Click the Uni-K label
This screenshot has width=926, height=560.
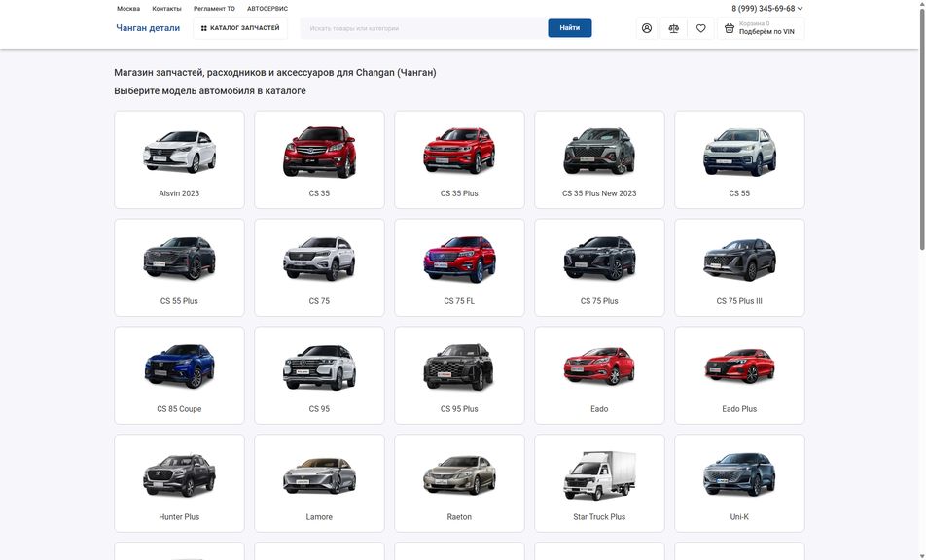pos(739,517)
